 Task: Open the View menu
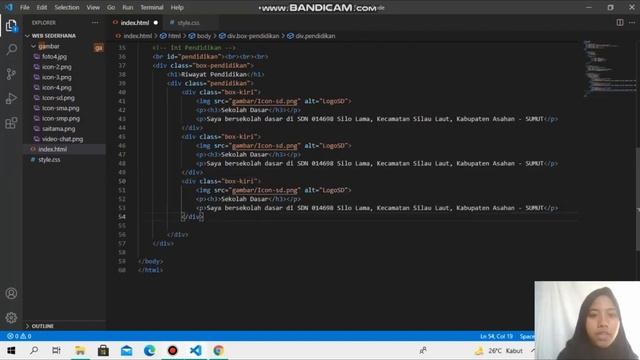tap(93, 7)
